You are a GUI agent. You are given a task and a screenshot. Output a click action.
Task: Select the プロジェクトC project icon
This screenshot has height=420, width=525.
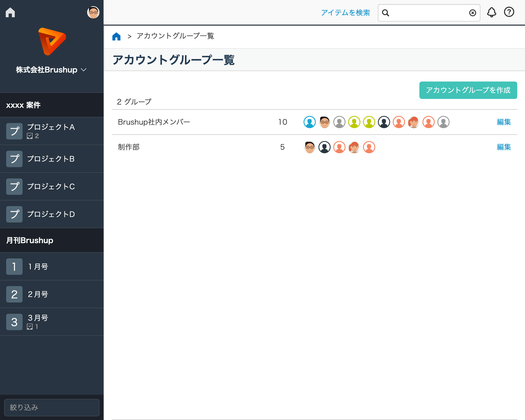pos(14,186)
